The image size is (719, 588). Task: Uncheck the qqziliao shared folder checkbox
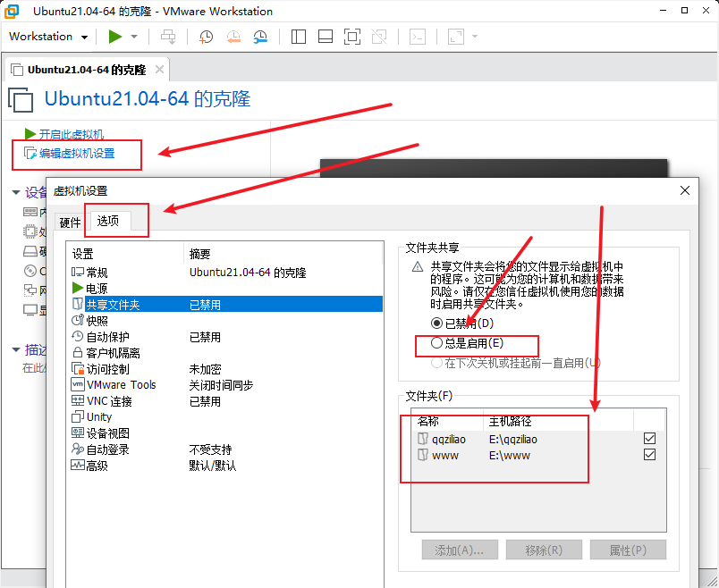click(x=649, y=439)
